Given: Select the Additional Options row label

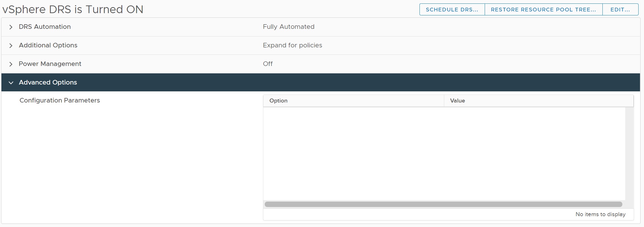Looking at the screenshot, I should coord(48,45).
